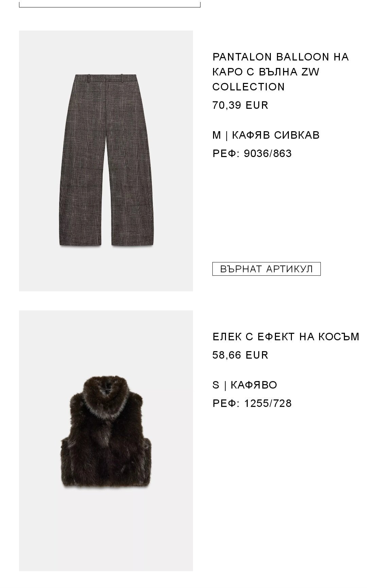Click the 58,66 EUR price text
Screen dimensions: 367x588
(240, 355)
